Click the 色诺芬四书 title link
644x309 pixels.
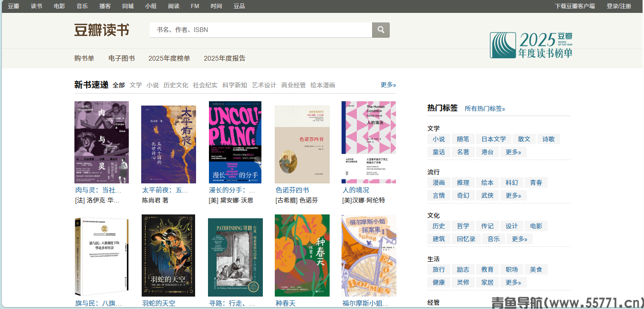point(292,190)
